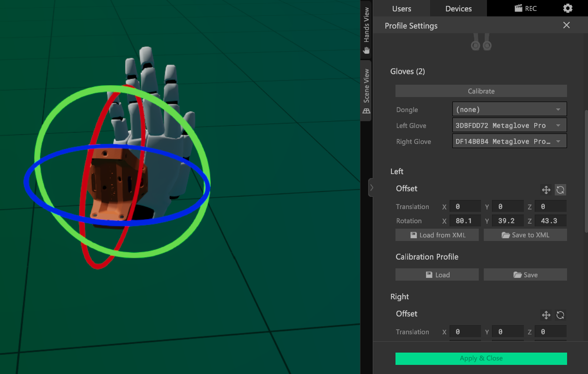This screenshot has height=374, width=588.
Task: Select the Scene View side tab
Action: coord(366,90)
